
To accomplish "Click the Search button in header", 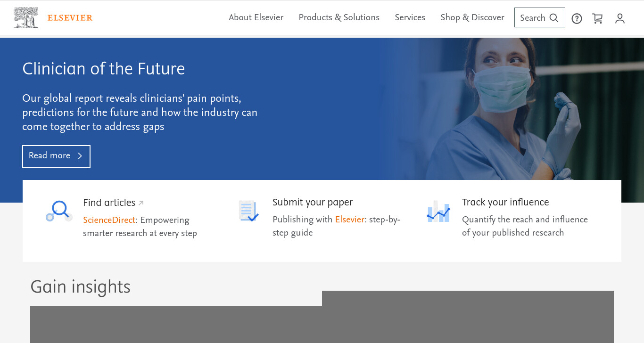I will click(540, 17).
